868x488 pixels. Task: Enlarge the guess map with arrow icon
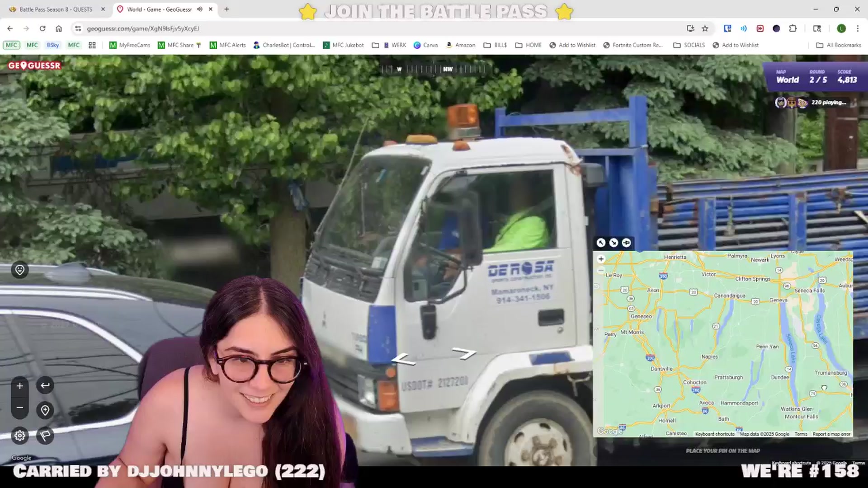pyautogui.click(x=601, y=243)
